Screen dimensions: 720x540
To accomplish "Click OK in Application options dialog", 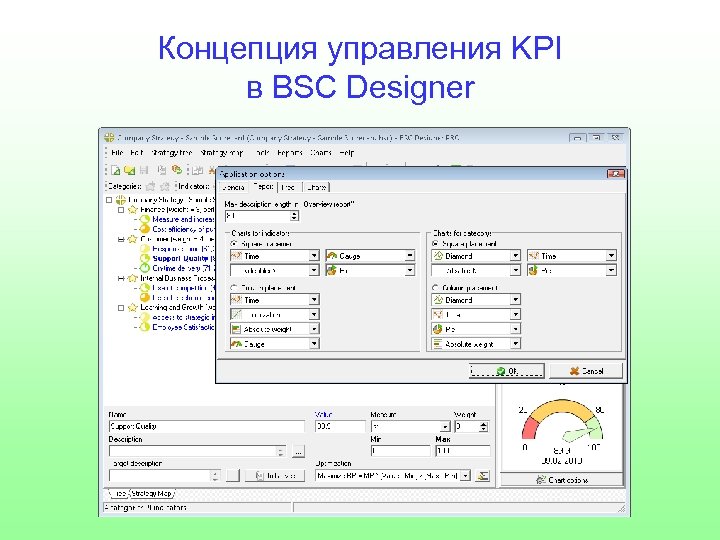I will coord(506,371).
